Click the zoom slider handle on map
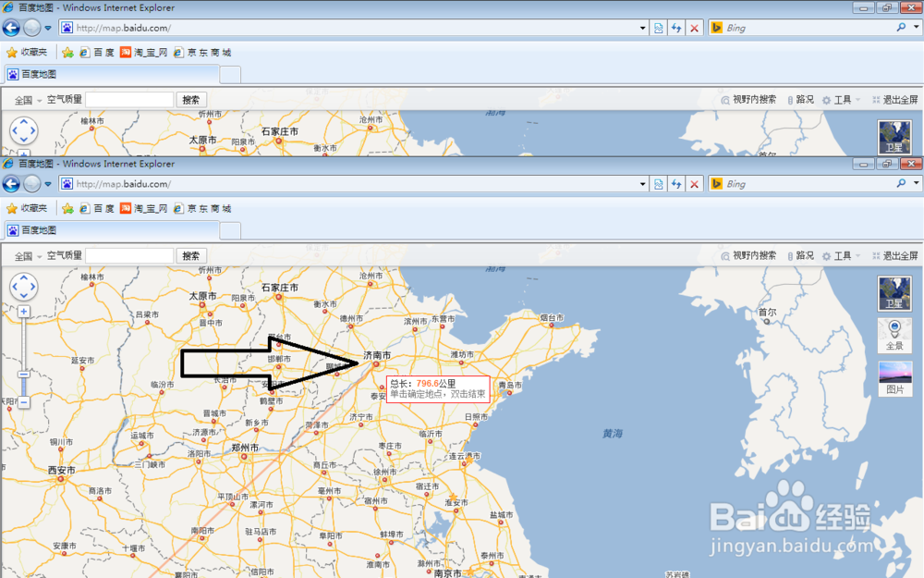The width and height of the screenshot is (924, 578). point(24,375)
